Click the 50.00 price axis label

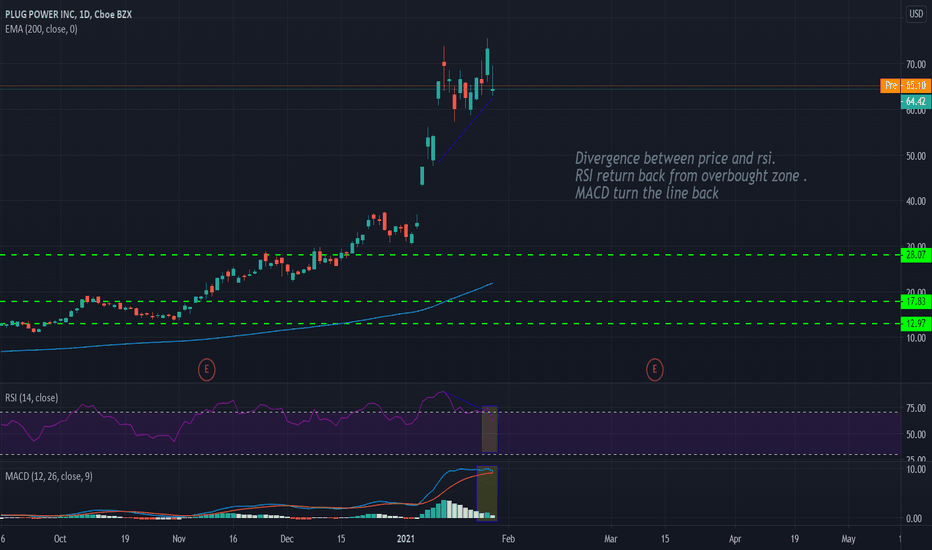point(915,156)
